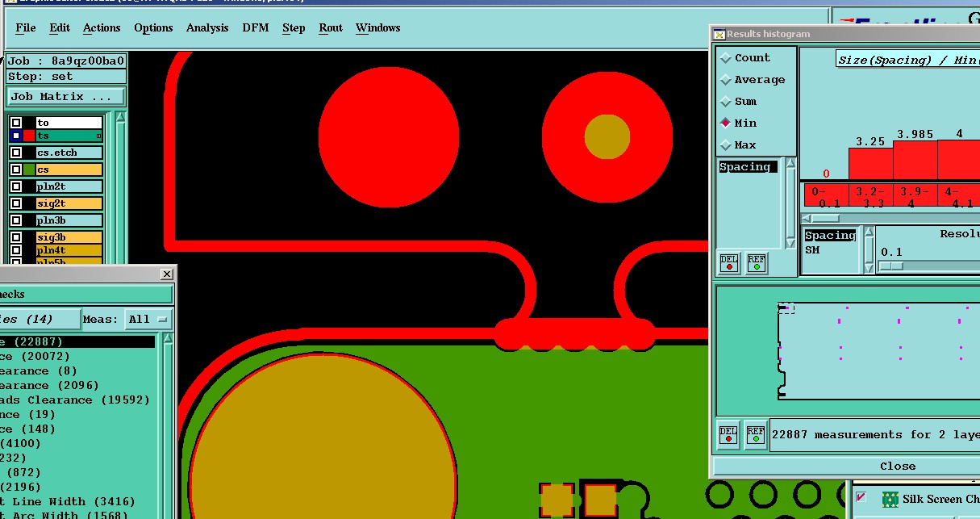Click the 3.985 histogram bar

tap(915, 160)
